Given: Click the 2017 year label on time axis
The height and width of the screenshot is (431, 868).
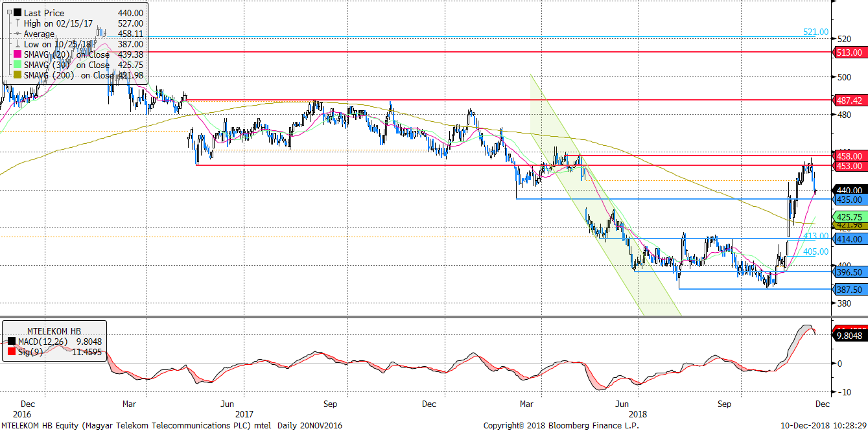Looking at the screenshot, I should [x=244, y=414].
